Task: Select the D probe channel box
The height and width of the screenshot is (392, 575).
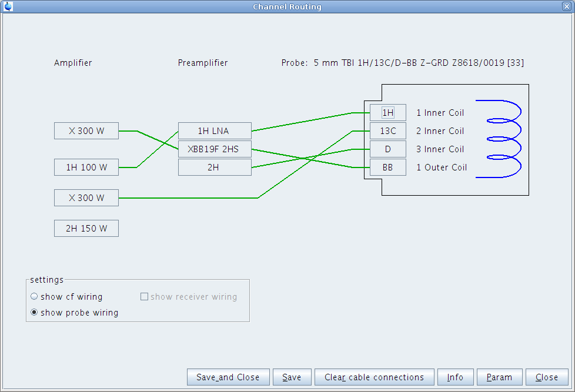Action: [x=387, y=149]
